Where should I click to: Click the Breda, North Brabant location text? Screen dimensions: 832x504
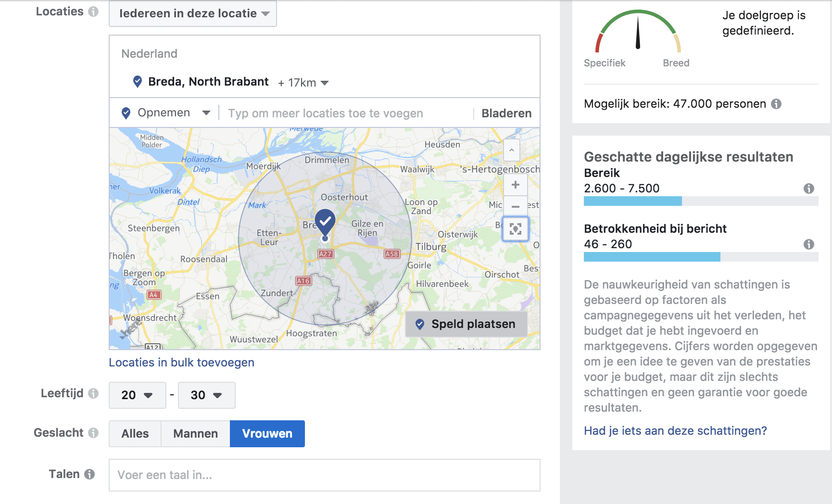click(x=208, y=82)
